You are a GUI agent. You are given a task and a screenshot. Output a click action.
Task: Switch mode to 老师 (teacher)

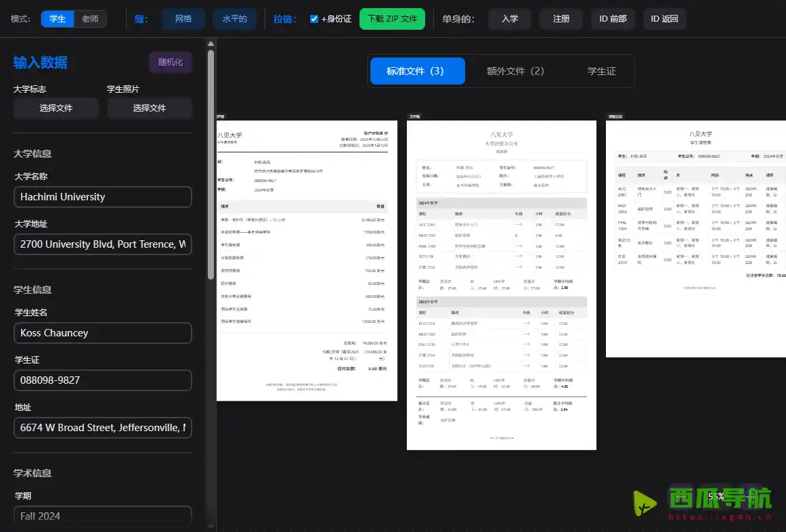[91, 19]
